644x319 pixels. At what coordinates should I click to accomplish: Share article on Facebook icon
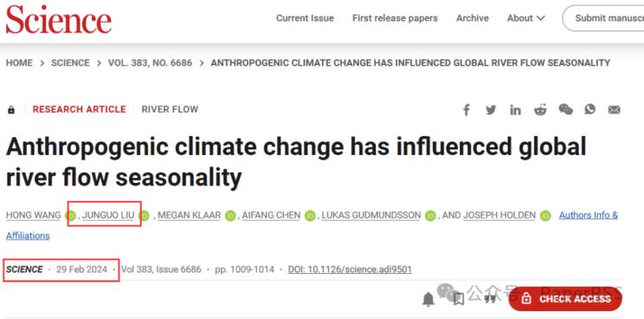pyautogui.click(x=467, y=110)
